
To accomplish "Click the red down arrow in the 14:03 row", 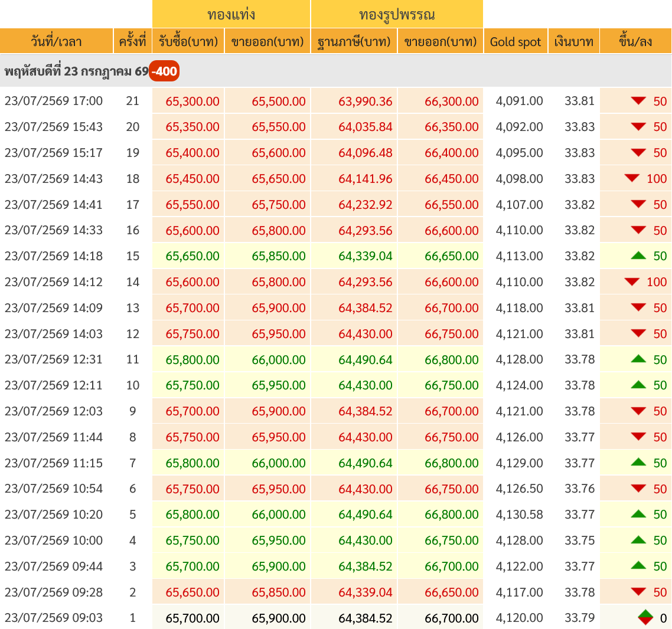I will tap(638, 333).
